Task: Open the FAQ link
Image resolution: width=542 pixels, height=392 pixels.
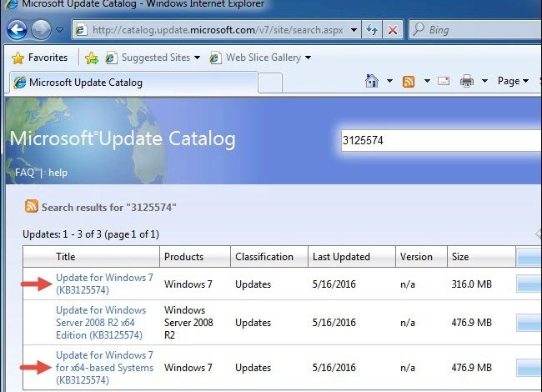Action: (24, 173)
